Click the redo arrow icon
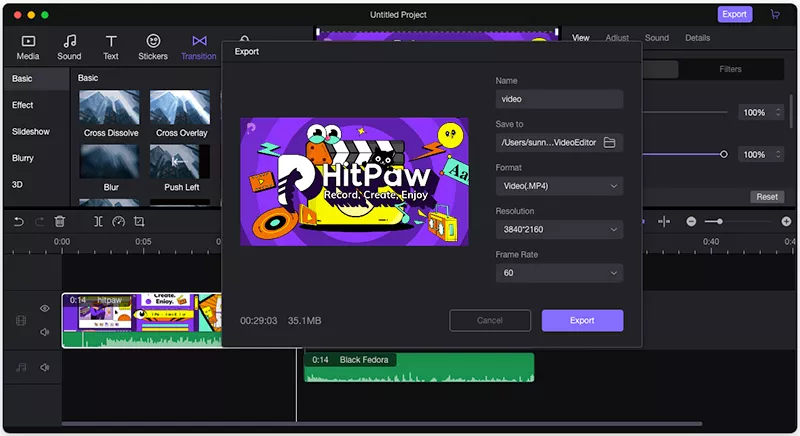Viewport: 800px width, 436px height. (x=39, y=221)
